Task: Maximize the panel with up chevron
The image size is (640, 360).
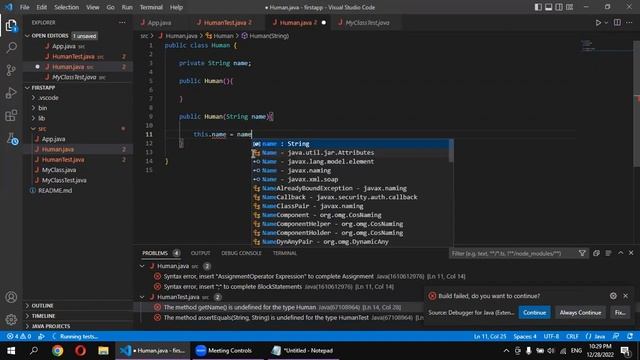Action: tap(620, 253)
